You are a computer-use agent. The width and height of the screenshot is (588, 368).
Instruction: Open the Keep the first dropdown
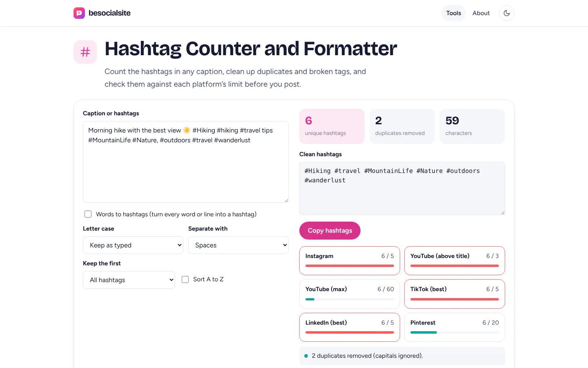pyautogui.click(x=129, y=280)
